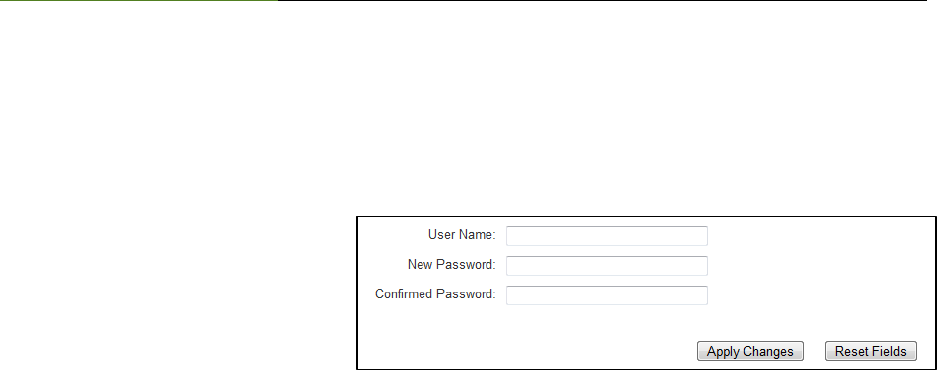Select the middle password text box
The height and width of the screenshot is (370, 937).
coord(607,265)
